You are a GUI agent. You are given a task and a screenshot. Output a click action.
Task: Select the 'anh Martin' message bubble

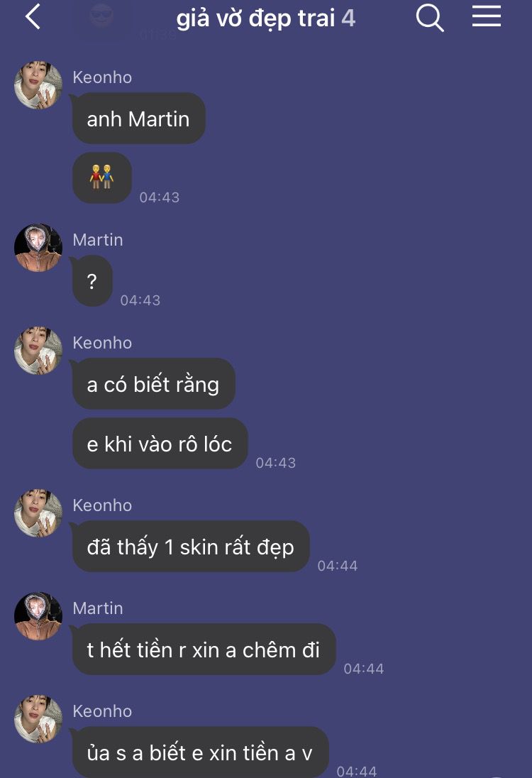click(x=138, y=119)
